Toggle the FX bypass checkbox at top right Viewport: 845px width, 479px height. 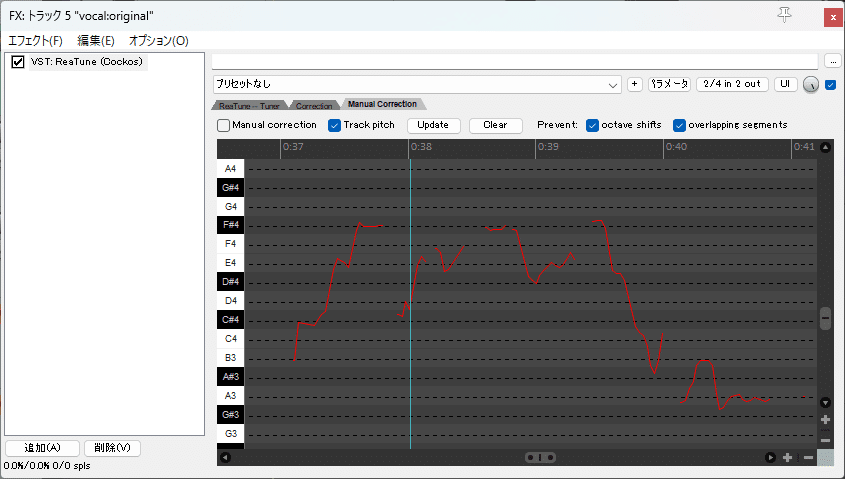pos(830,85)
